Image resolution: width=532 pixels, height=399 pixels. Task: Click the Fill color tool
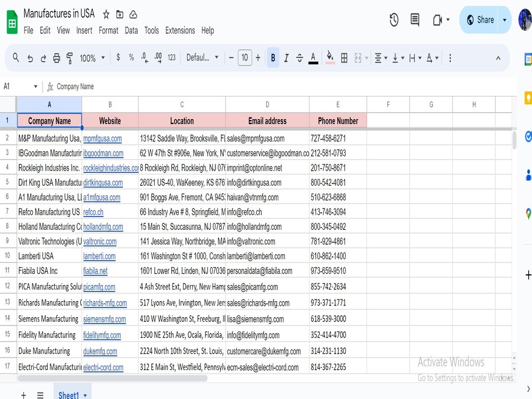click(x=330, y=57)
